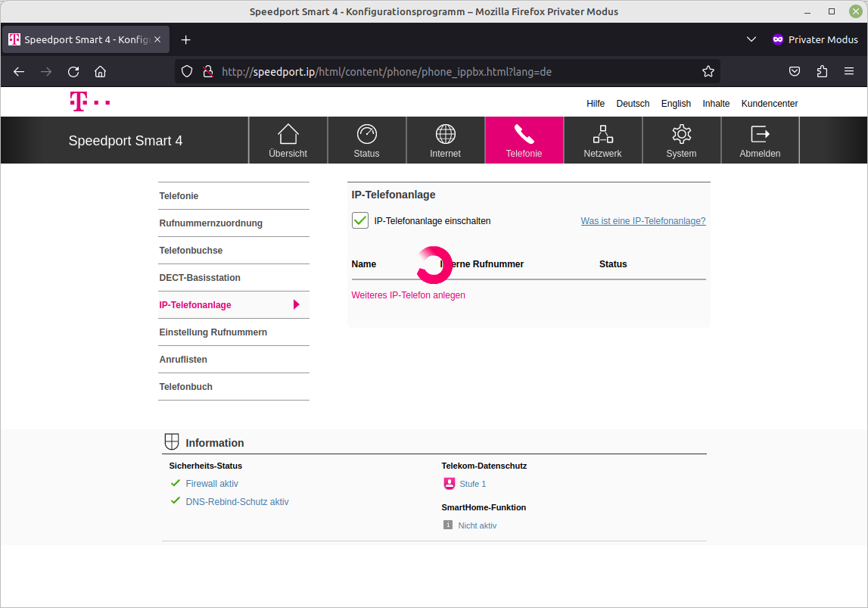868x608 pixels.
Task: Click the IP-Telefonanlage section heading
Action: click(x=393, y=195)
